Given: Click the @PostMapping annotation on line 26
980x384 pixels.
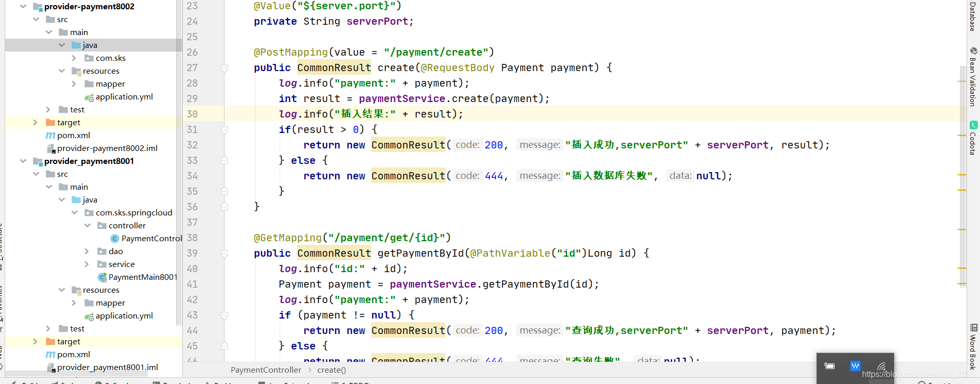Looking at the screenshot, I should coord(290,53).
